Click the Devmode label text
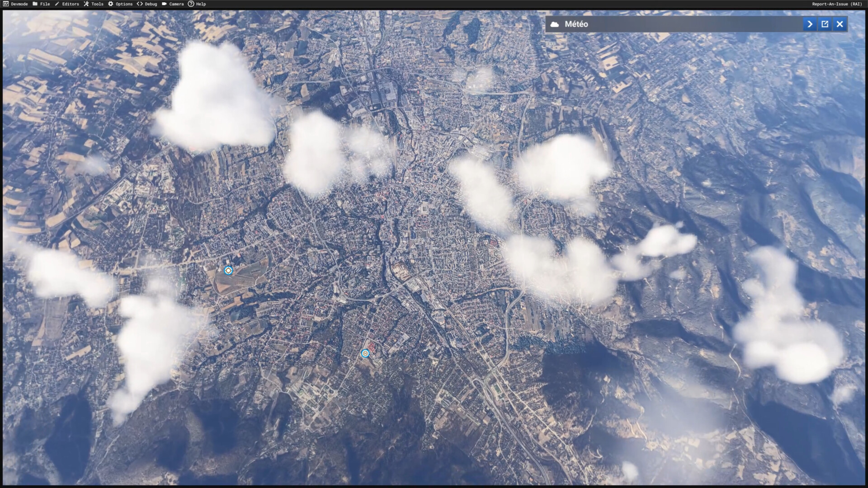 19,4
